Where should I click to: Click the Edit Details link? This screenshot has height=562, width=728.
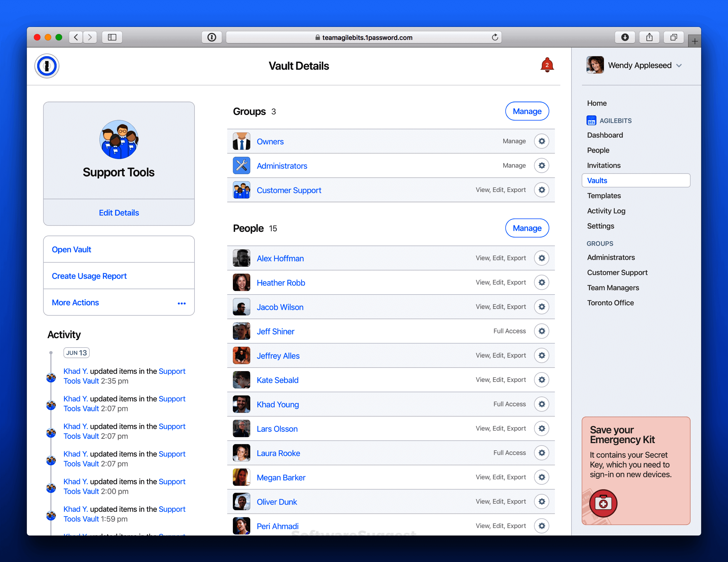pyautogui.click(x=119, y=213)
